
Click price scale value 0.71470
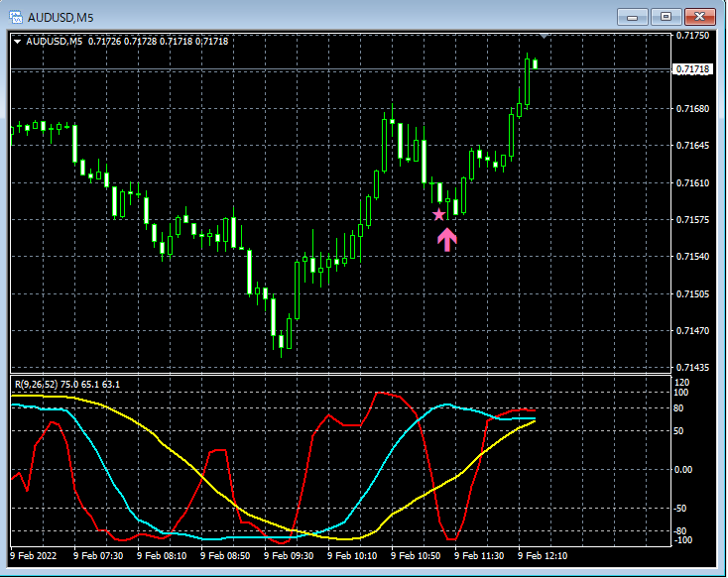pos(692,330)
